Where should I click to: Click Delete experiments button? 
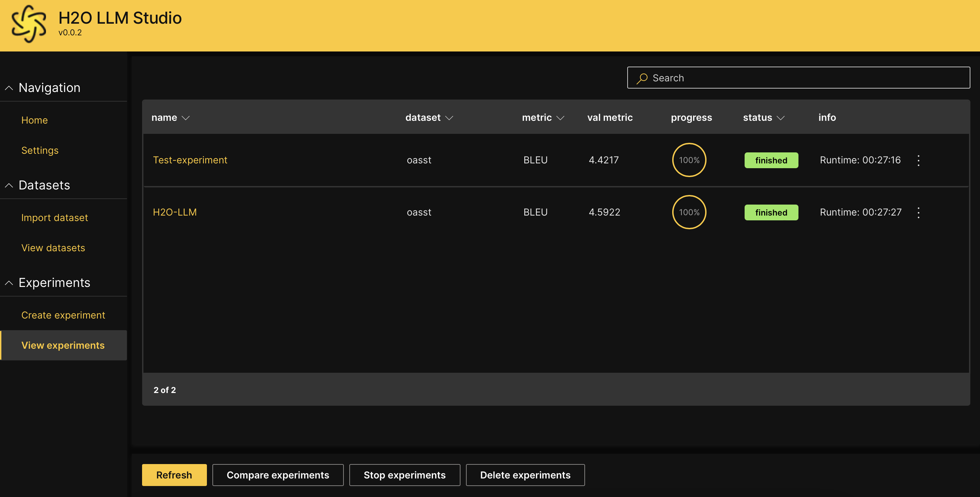(525, 475)
